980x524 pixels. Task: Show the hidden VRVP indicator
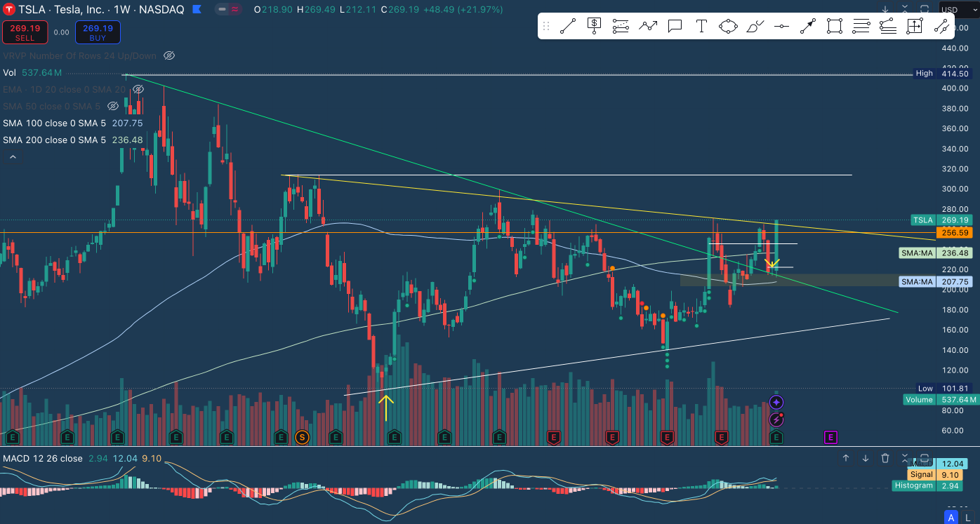(168, 55)
